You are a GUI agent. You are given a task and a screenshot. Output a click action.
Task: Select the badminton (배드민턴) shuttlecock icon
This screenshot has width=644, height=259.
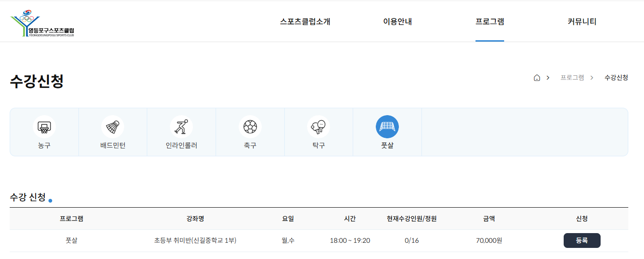(x=113, y=127)
